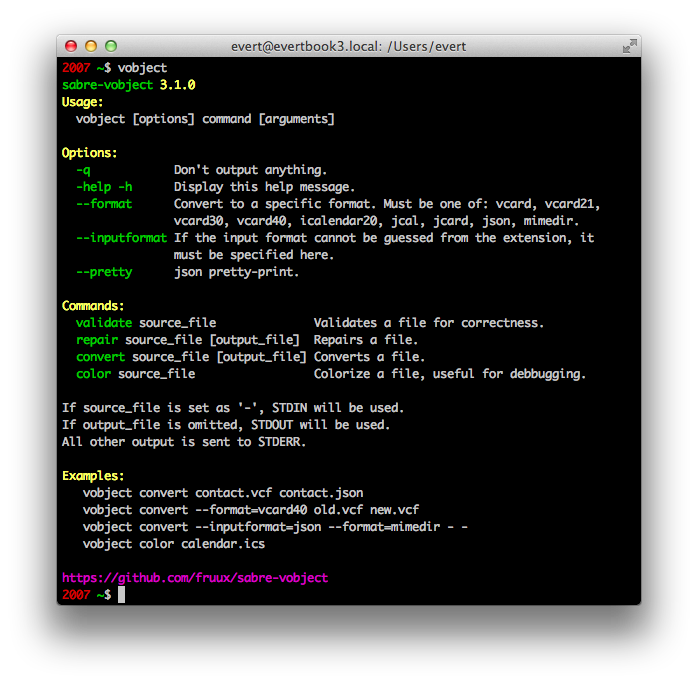Viewport: 698px width, 684px height.
Task: Select the '--inputformat' option text
Action: [x=122, y=238]
